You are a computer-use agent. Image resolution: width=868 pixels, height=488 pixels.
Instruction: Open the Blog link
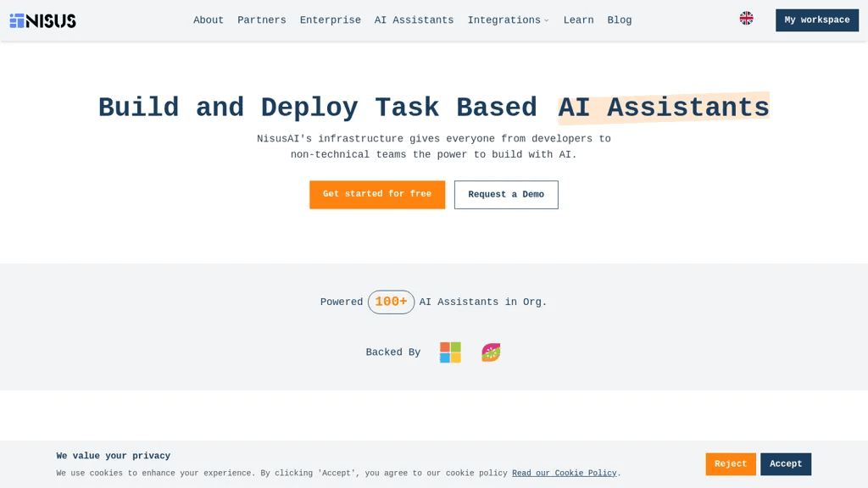pos(620,20)
